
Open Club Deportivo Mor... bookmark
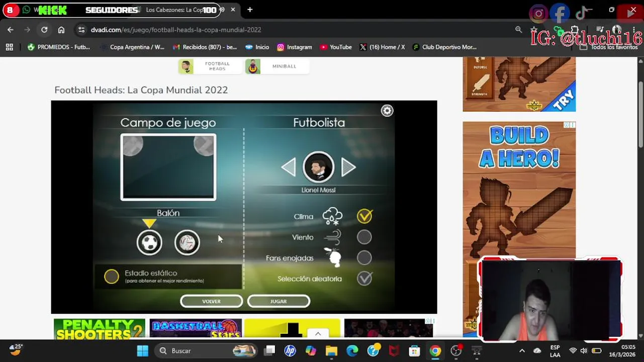click(444, 47)
